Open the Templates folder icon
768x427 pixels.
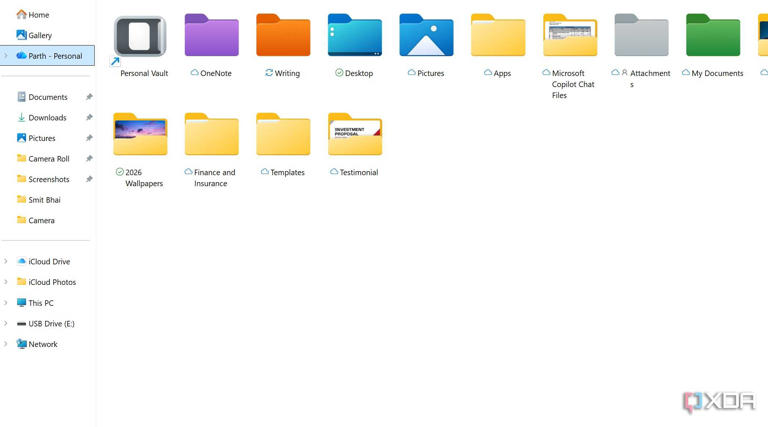pos(283,135)
